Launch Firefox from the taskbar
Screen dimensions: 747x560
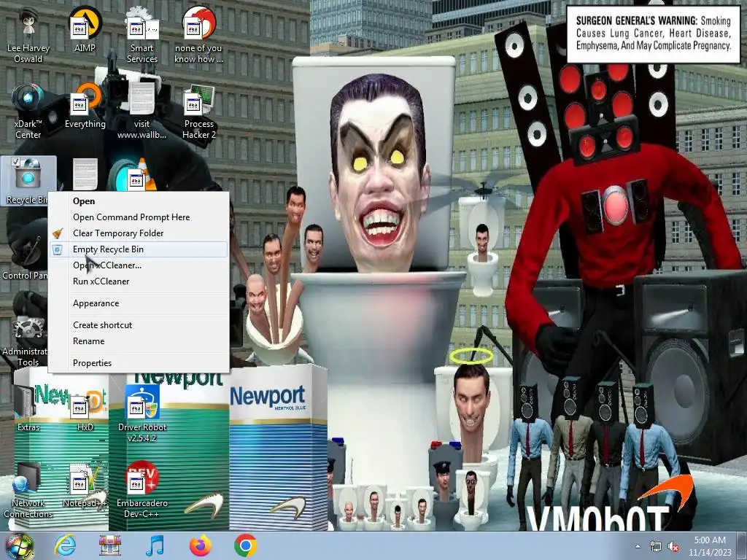click(x=200, y=545)
